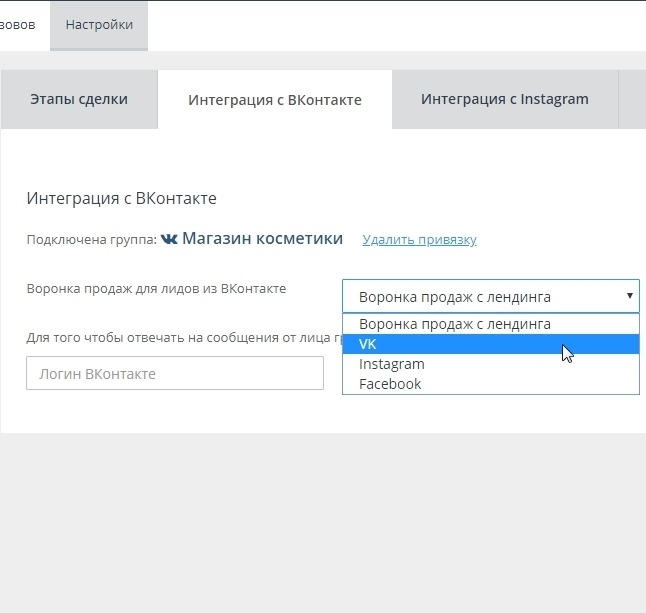The height and width of the screenshot is (613, 646).
Task: Choose Воронка продаж с лендинга from the list
Action: [x=491, y=324]
